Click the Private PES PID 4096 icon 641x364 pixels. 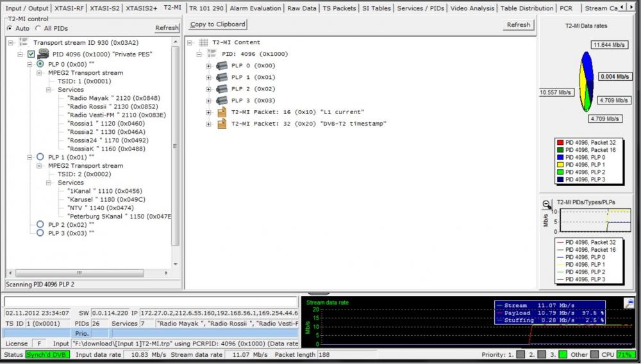(43, 54)
